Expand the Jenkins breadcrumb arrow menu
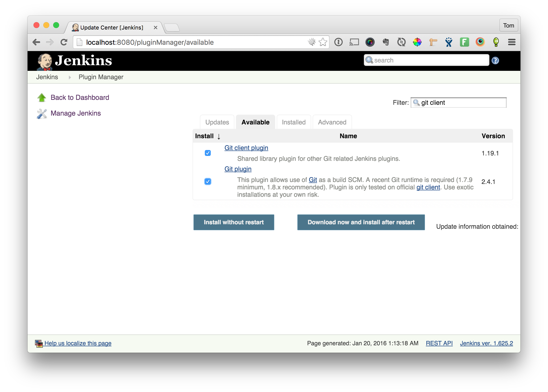This screenshot has width=548, height=392. (70, 77)
